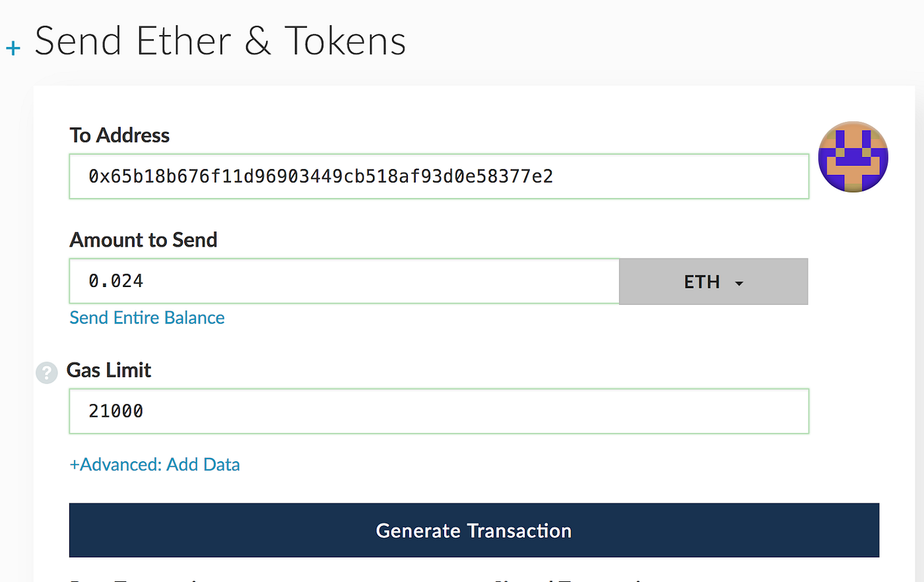The image size is (924, 582).
Task: Click the Gas Limit field label
Action: click(x=108, y=370)
